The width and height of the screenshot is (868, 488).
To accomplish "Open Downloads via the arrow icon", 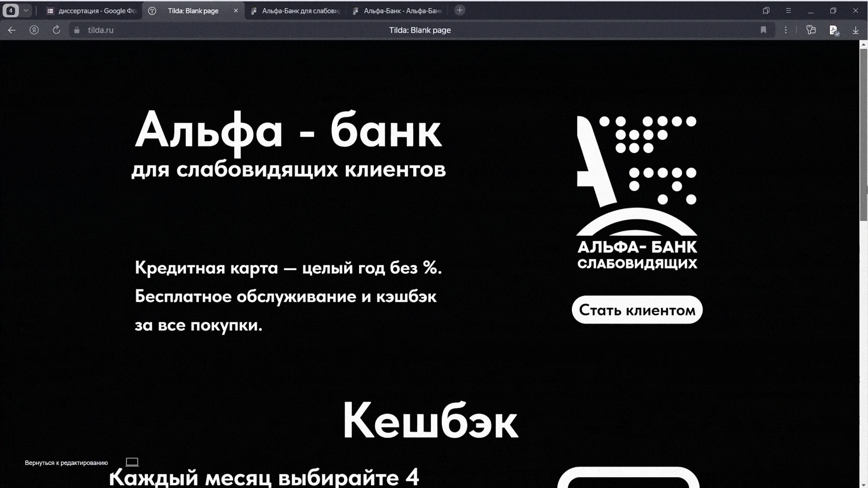I will point(856,30).
